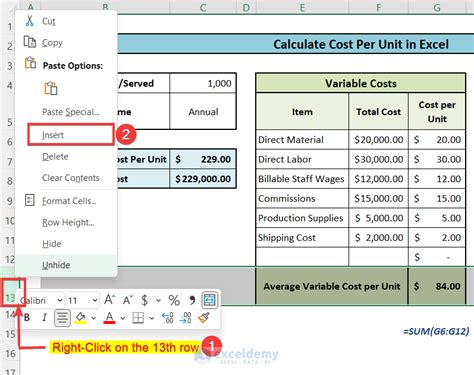Click the 1,000 value cell
Image resolution: width=474 pixels, height=375 pixels.
[203, 83]
